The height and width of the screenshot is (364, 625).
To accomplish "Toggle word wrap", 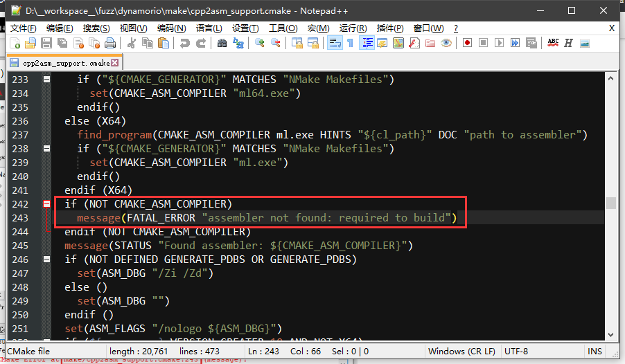I will [x=335, y=43].
